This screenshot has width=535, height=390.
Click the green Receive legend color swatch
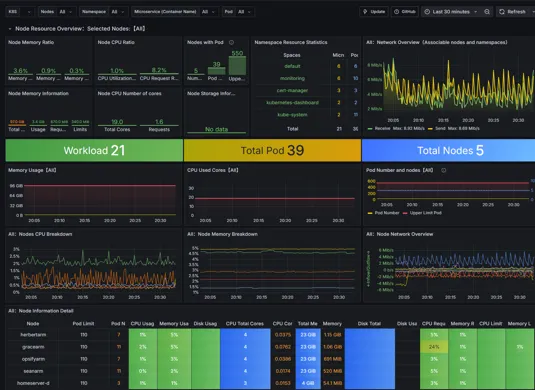370,129
